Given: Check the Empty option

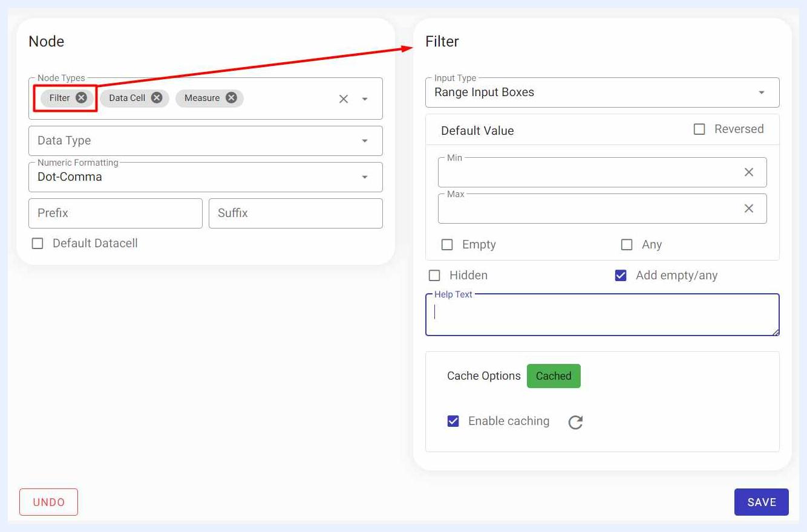Looking at the screenshot, I should tap(447, 245).
